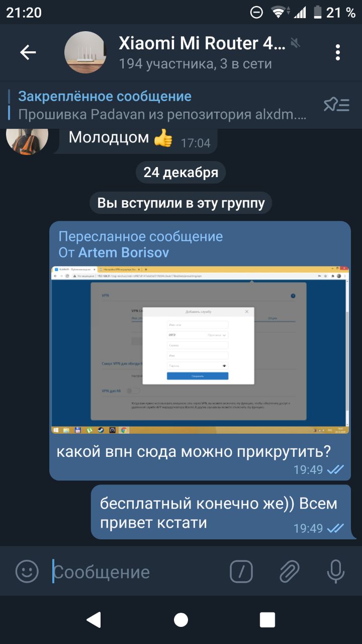Open Artem Borisov forwarded sender name
Viewport: 362px width, 644px height.
click(123, 253)
